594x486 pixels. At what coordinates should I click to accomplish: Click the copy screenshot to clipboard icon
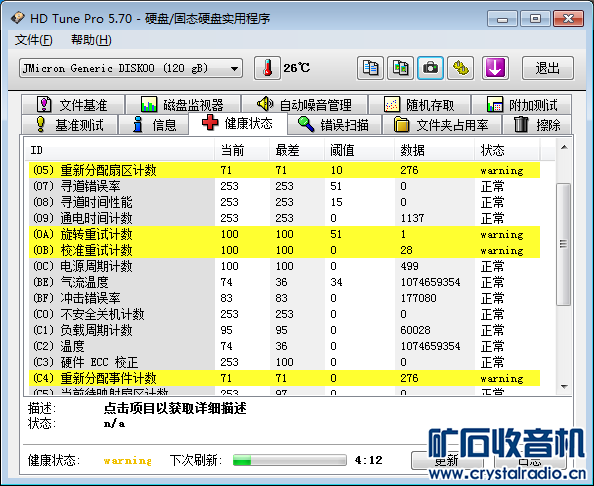coord(400,68)
